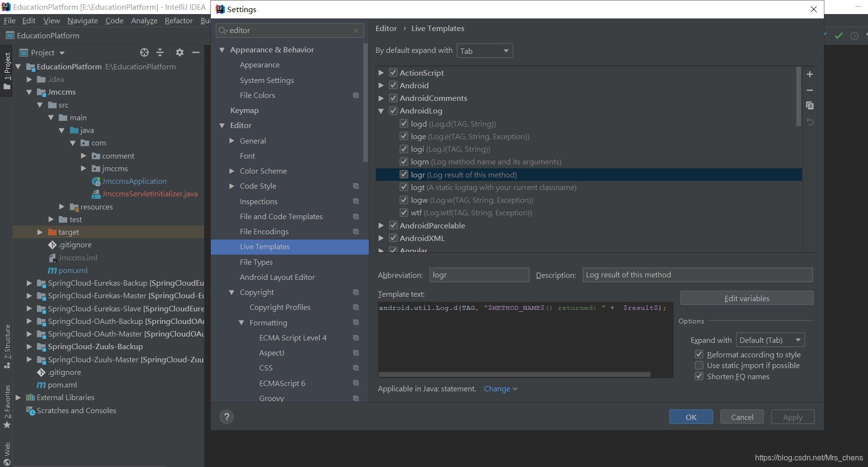Expand the Color Scheme settings node
The height and width of the screenshot is (467, 868).
[232, 171]
